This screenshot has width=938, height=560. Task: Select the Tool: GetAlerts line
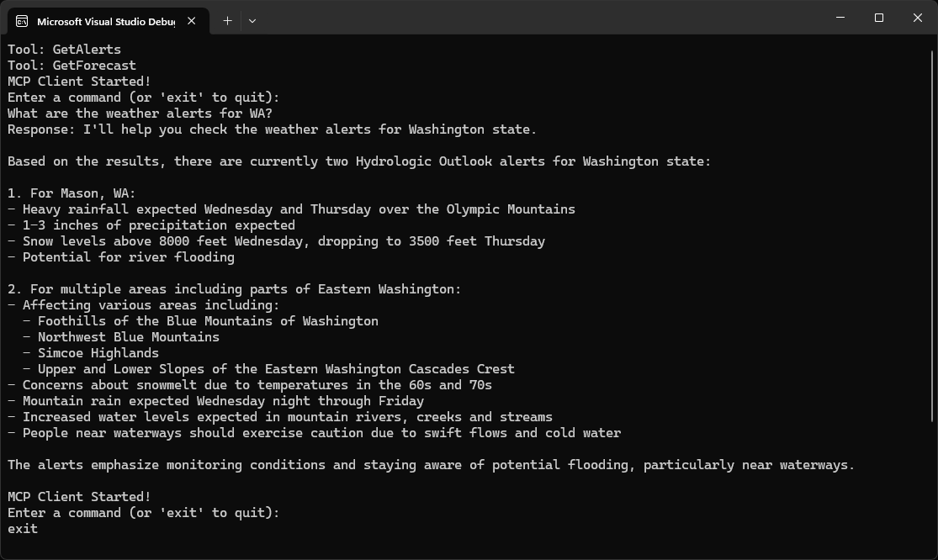click(63, 49)
